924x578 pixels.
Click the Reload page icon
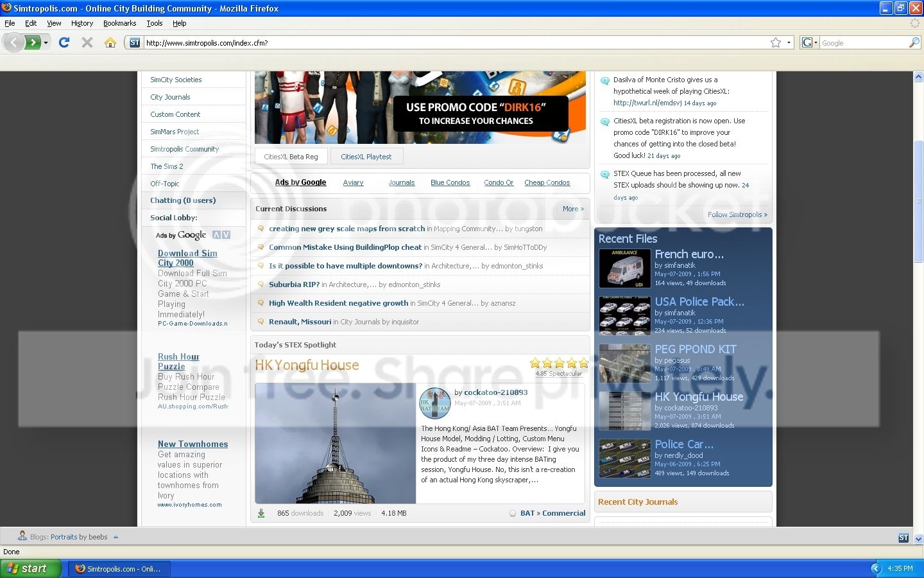[x=64, y=42]
